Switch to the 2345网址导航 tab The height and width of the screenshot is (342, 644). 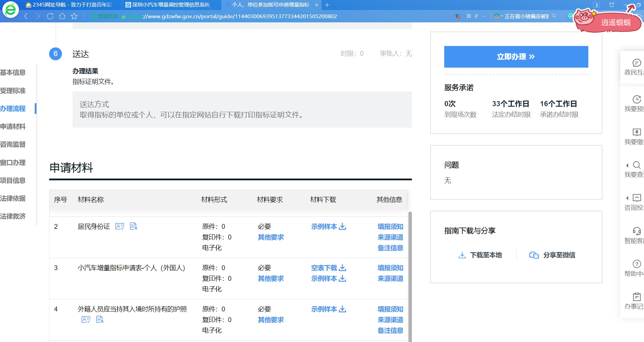69,5
